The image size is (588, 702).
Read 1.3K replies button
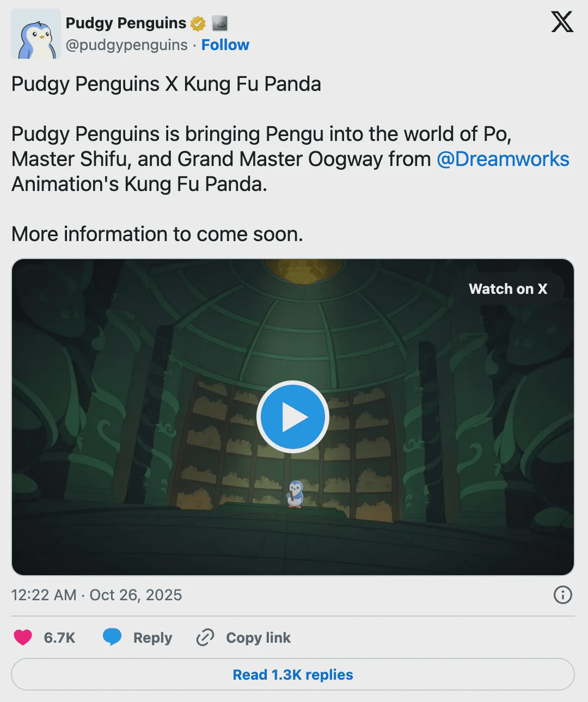click(x=293, y=675)
